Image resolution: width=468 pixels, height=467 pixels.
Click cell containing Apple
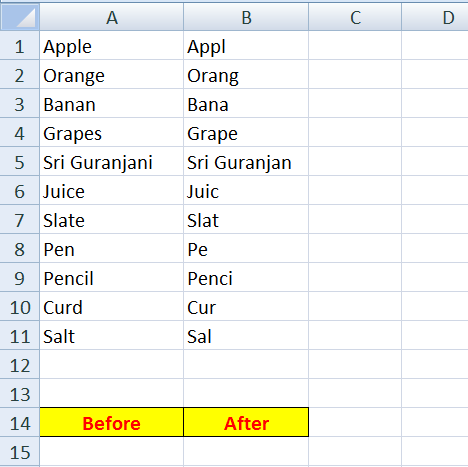coord(112,46)
